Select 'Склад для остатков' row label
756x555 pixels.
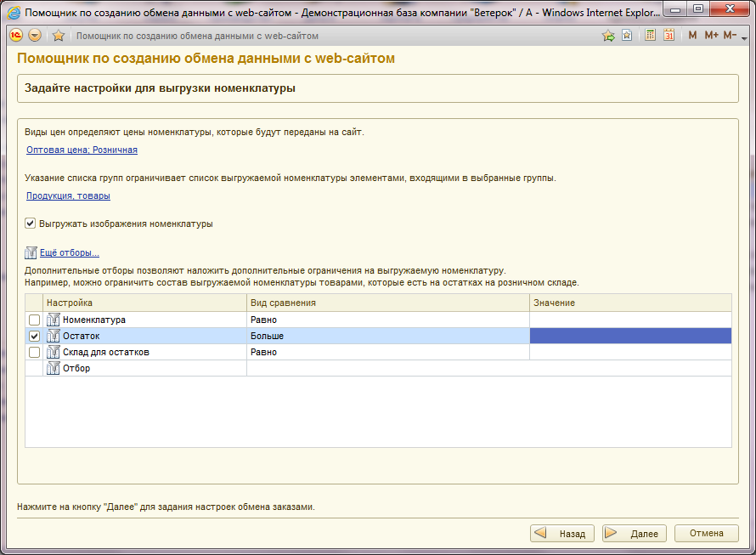(106, 353)
